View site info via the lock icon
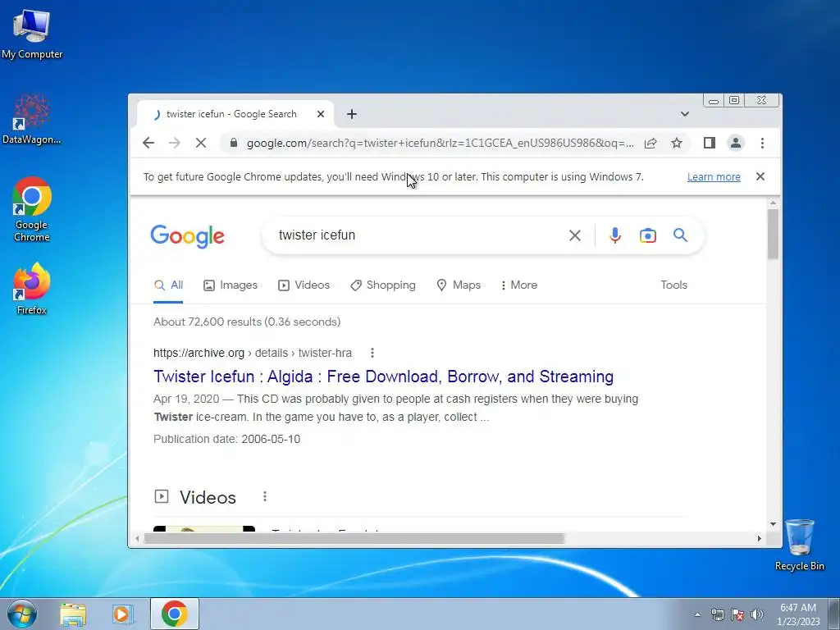Screen dimensions: 840x630 coord(233,143)
